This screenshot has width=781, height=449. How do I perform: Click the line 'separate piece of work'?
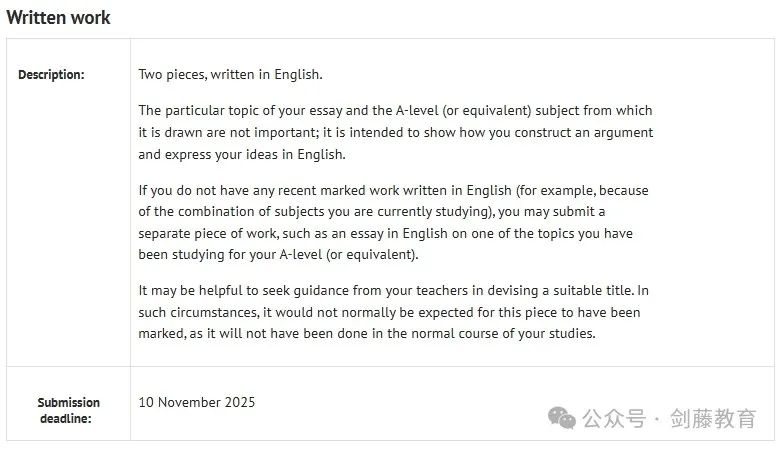click(386, 233)
